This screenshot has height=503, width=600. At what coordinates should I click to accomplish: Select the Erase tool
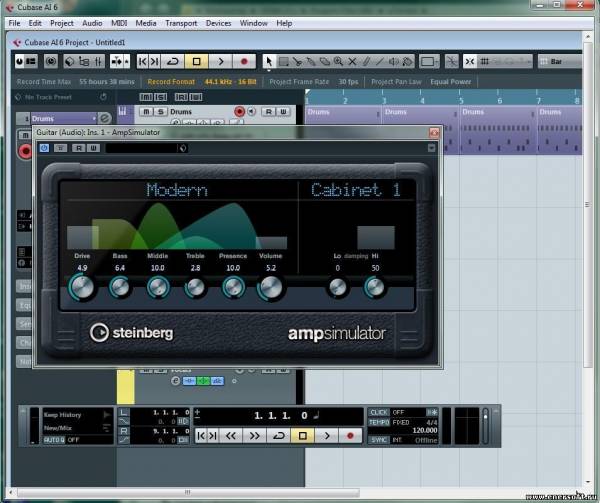click(324, 61)
